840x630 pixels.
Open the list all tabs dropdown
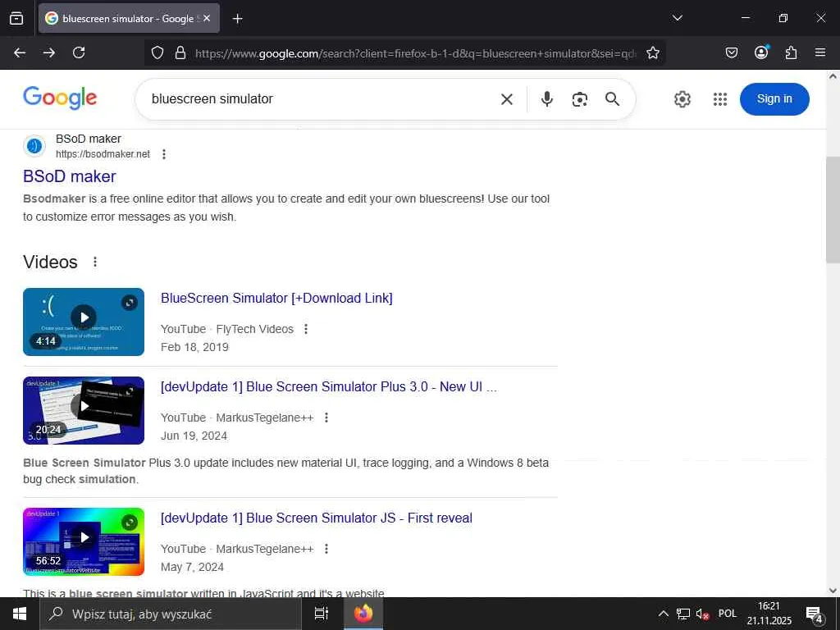click(677, 18)
